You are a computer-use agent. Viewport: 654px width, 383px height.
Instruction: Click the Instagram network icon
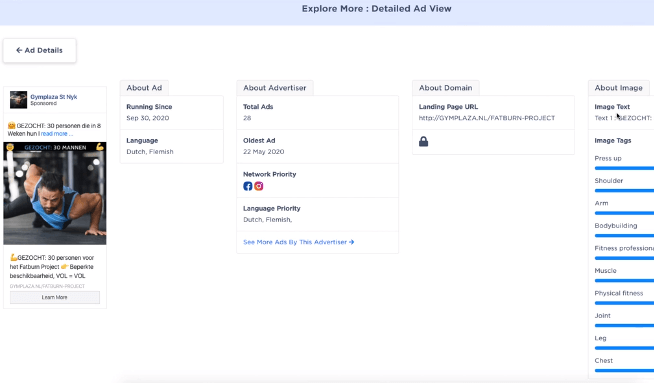point(259,186)
